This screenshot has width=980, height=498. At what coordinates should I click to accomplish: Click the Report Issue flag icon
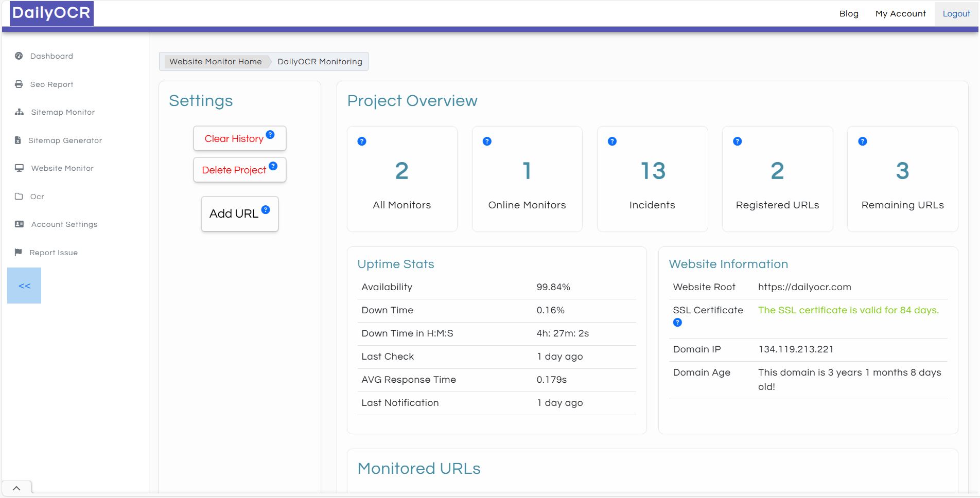pos(19,252)
